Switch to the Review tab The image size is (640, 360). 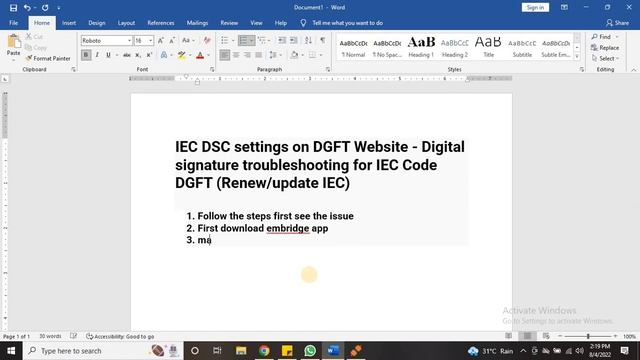[x=229, y=23]
